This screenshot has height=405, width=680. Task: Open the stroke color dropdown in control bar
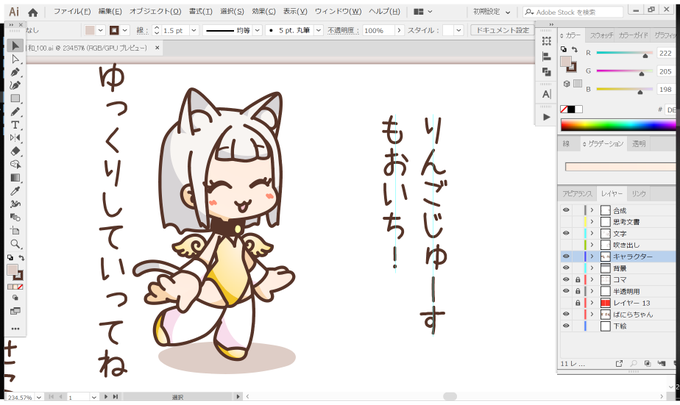125,30
